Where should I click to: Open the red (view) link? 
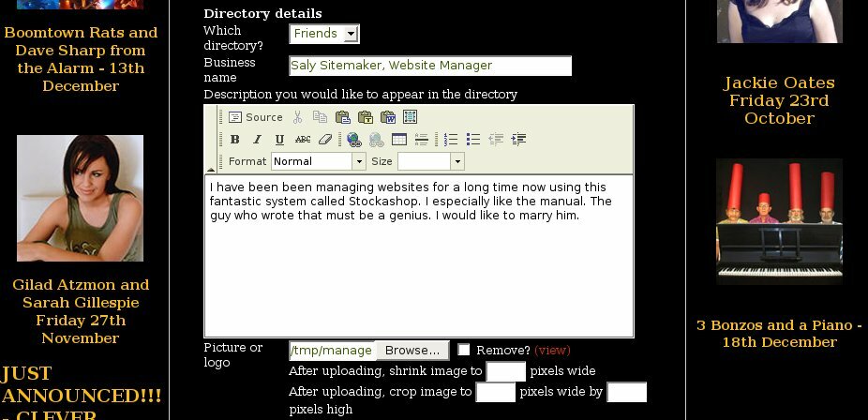click(552, 351)
